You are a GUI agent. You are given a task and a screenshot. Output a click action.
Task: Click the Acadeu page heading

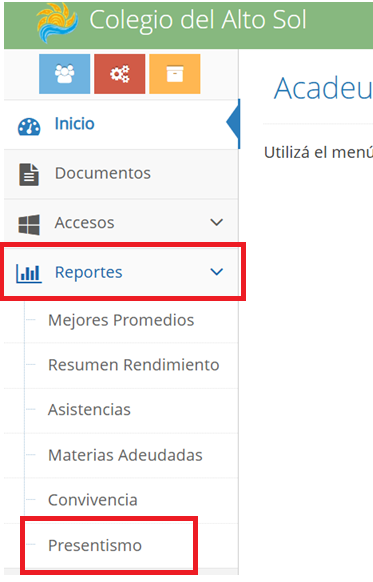[x=323, y=88]
